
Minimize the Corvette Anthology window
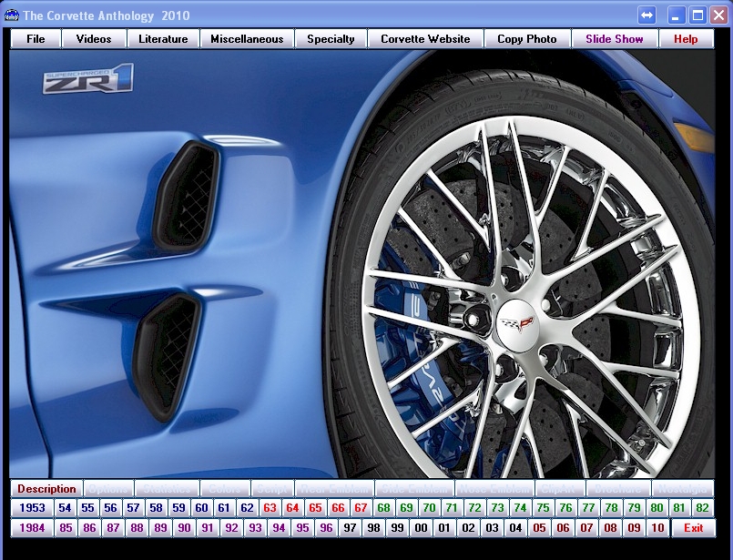676,15
